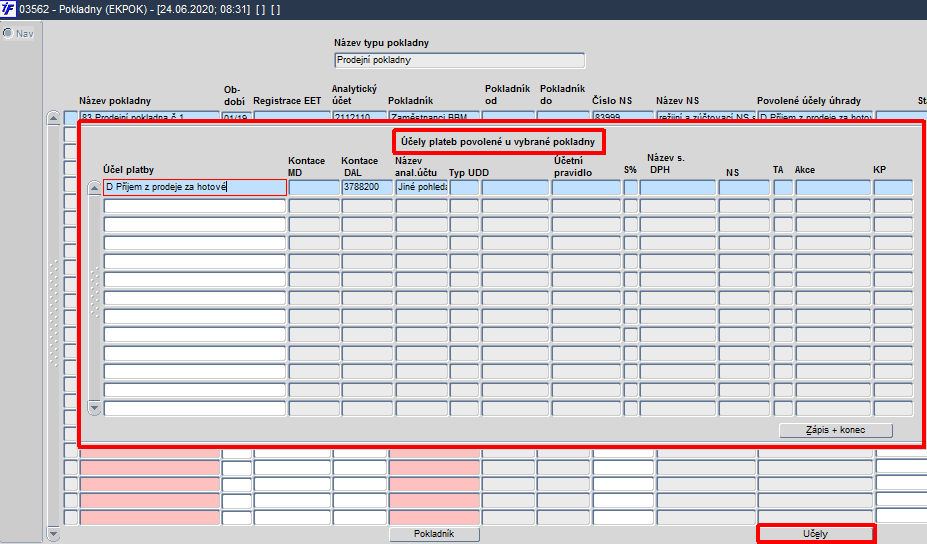This screenshot has width=927, height=544.
Task: Open the Účely button
Action: [x=815, y=534]
